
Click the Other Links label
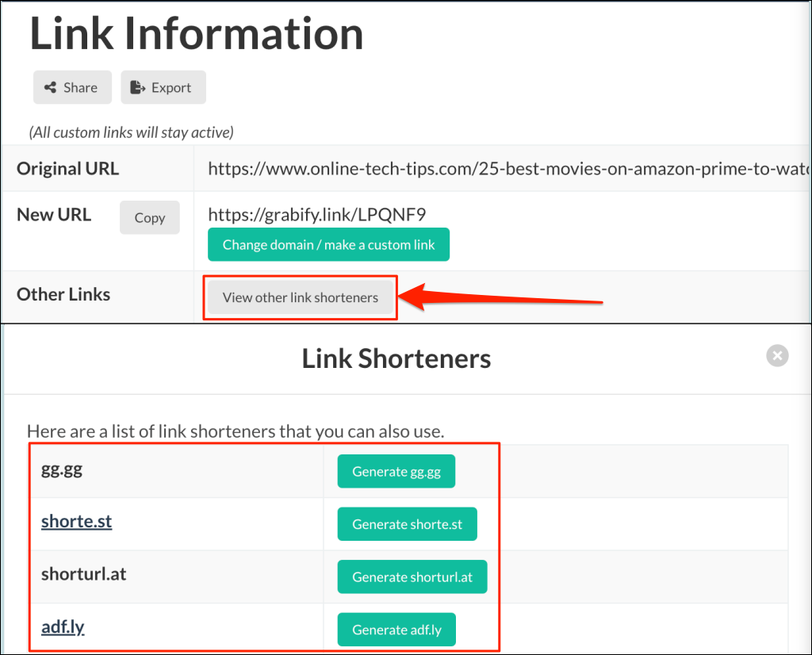(x=63, y=294)
